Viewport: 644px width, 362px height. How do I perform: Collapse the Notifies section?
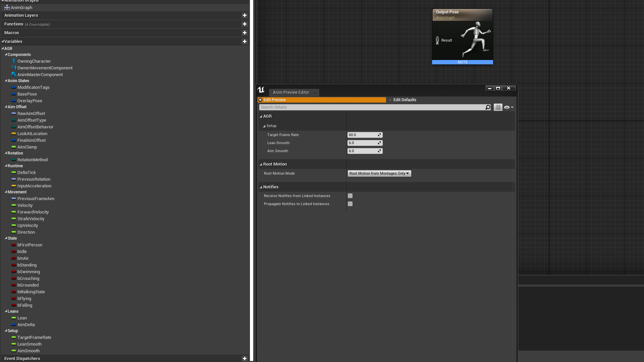coord(261,187)
